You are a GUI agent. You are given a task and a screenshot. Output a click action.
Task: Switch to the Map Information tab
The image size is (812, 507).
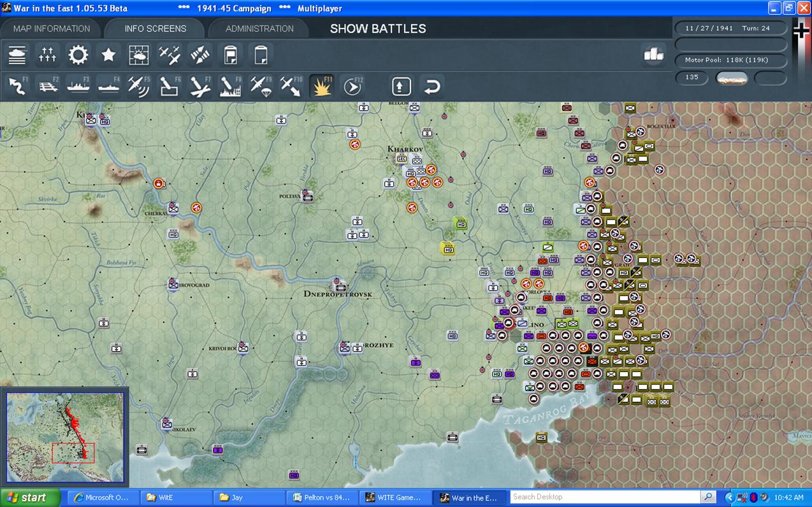(x=52, y=29)
